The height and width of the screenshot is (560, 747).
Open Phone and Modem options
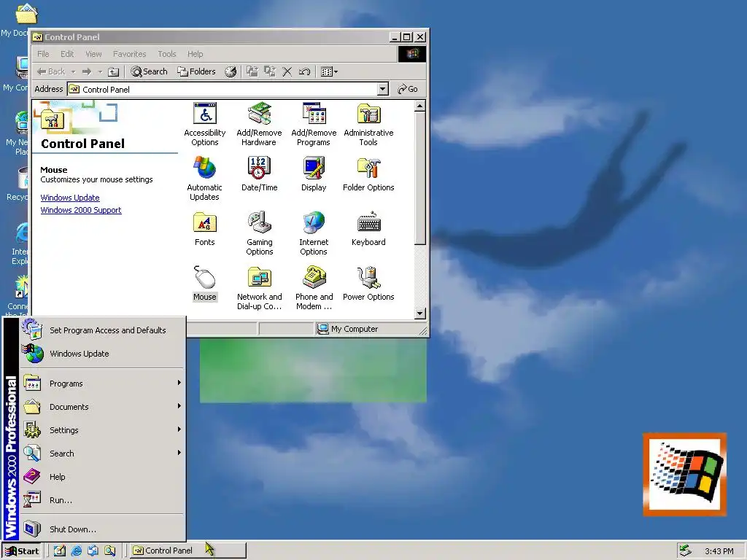[314, 288]
